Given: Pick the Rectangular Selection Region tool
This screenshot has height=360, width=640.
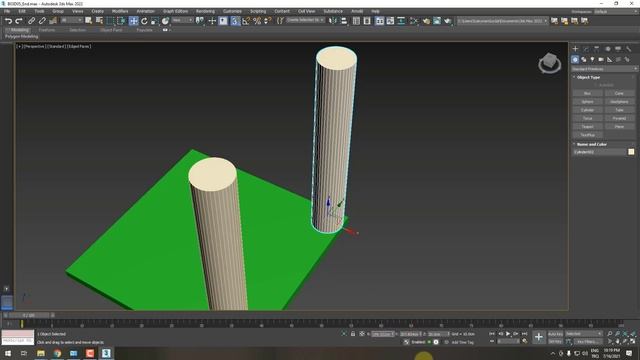Looking at the screenshot, I should [110, 20].
